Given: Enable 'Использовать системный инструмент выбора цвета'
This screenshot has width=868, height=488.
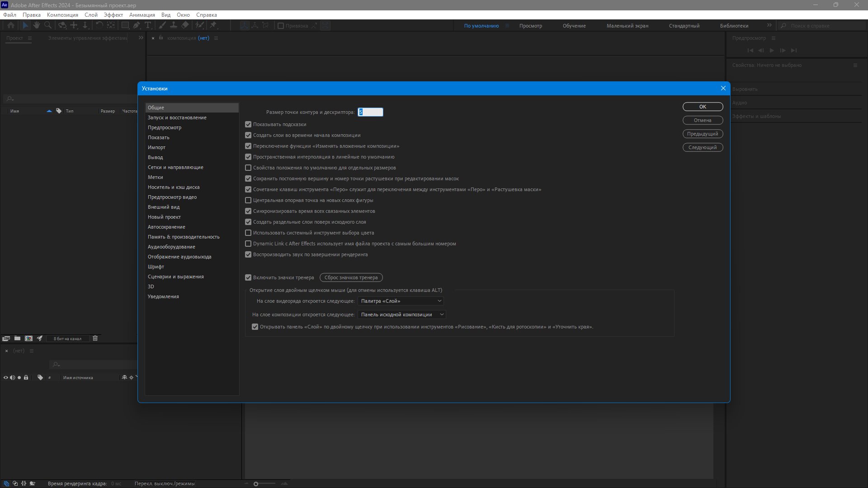Looking at the screenshot, I should click(x=248, y=233).
